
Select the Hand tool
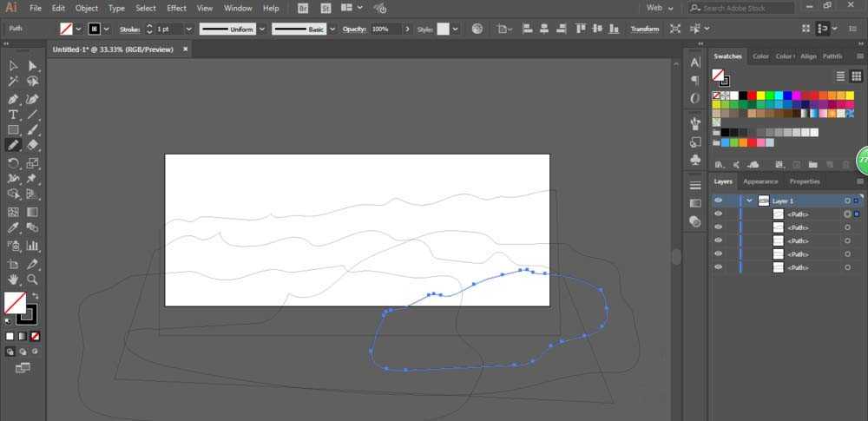tap(14, 280)
